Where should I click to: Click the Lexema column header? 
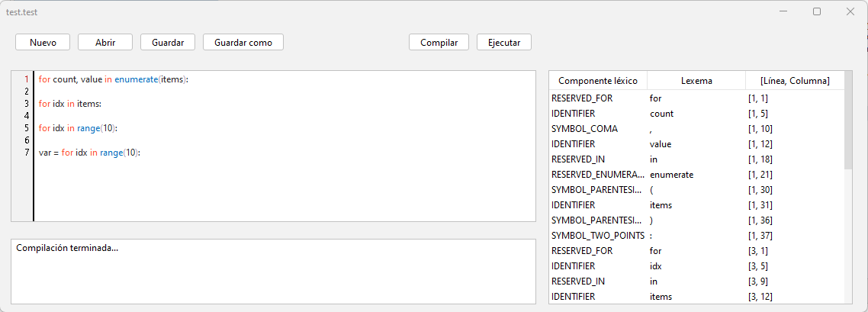click(696, 81)
